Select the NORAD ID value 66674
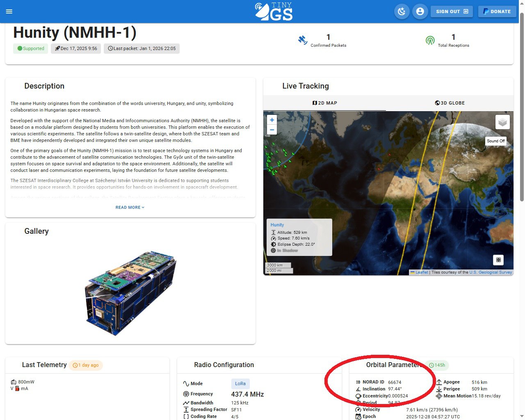The height and width of the screenshot is (420, 525). tap(395, 382)
